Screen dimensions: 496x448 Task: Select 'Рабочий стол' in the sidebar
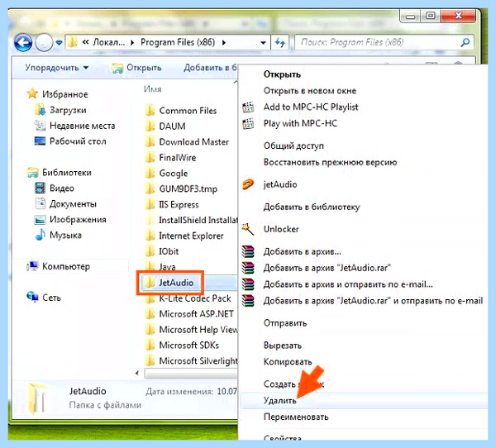70,141
